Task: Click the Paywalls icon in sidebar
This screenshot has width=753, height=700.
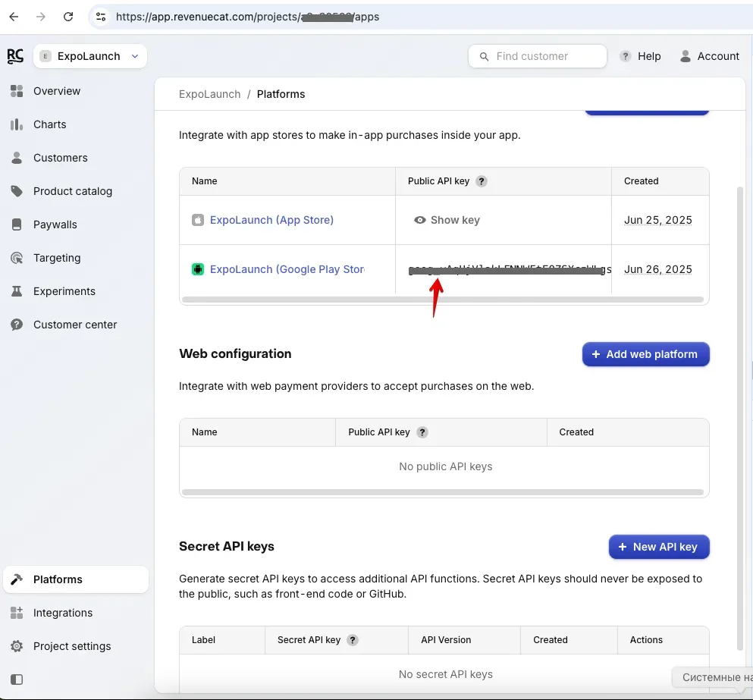Action: pyautogui.click(x=17, y=224)
